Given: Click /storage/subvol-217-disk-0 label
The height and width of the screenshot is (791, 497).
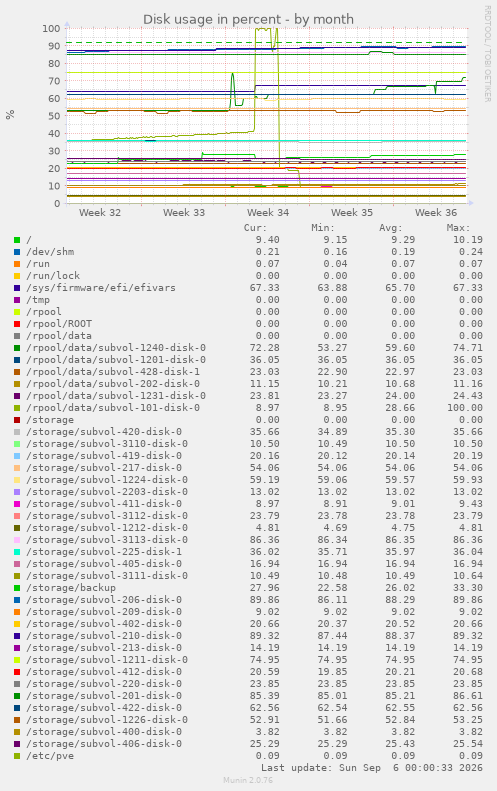Looking at the screenshot, I should [x=104, y=468].
